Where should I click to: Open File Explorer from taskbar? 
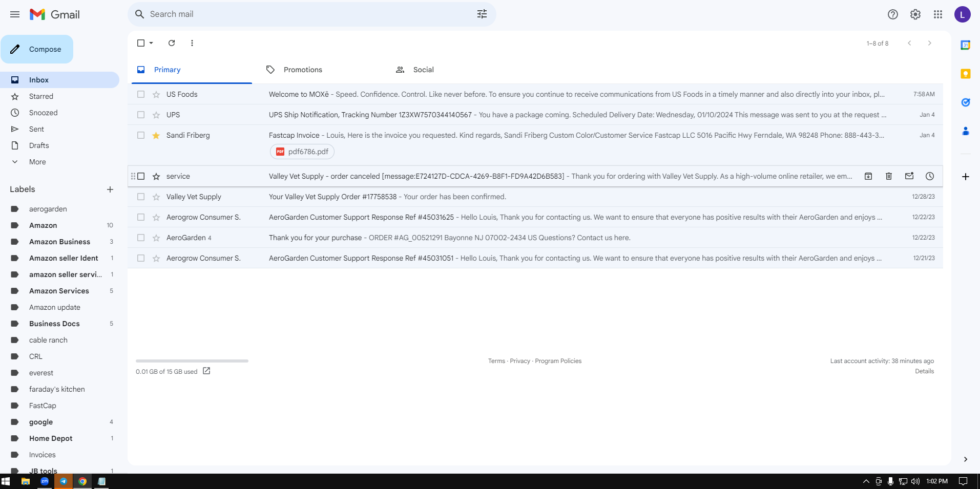[25, 481]
